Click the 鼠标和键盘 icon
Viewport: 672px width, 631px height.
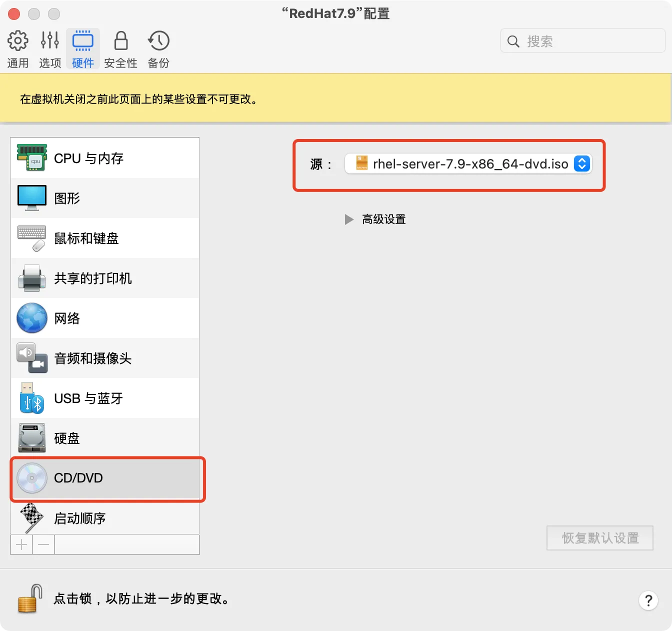pyautogui.click(x=31, y=238)
